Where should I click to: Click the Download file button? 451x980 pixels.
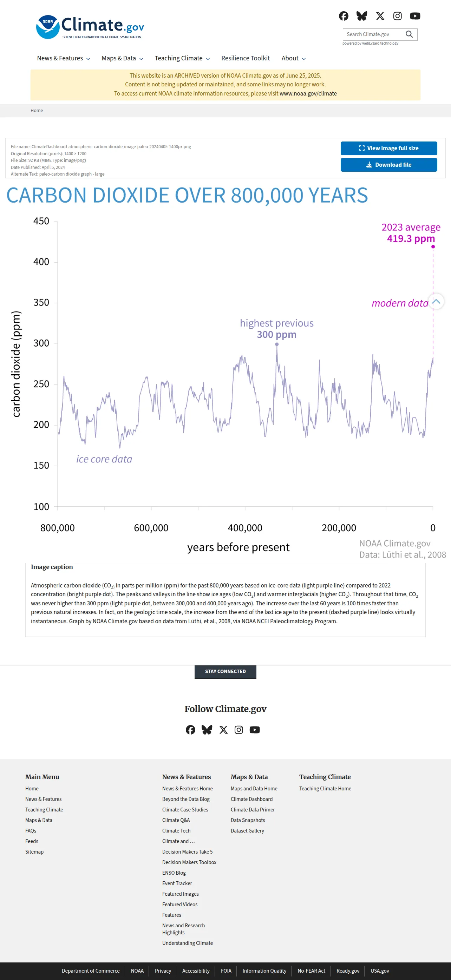point(388,165)
